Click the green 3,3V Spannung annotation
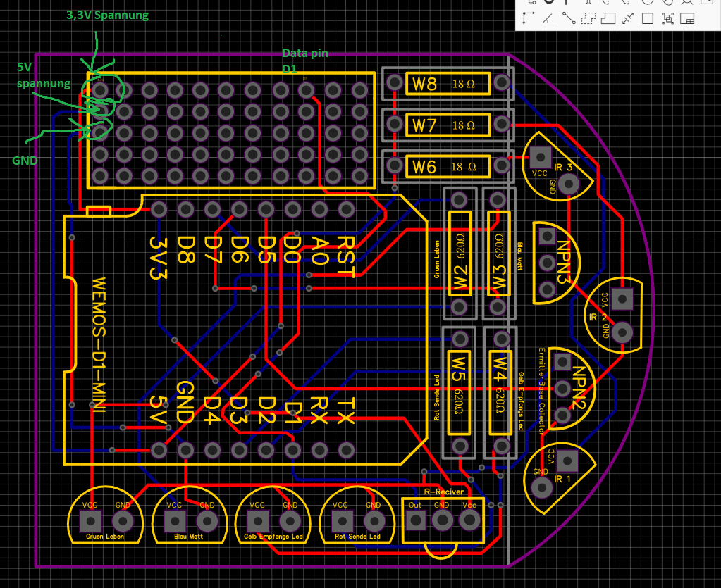The image size is (721, 588). coord(108,15)
